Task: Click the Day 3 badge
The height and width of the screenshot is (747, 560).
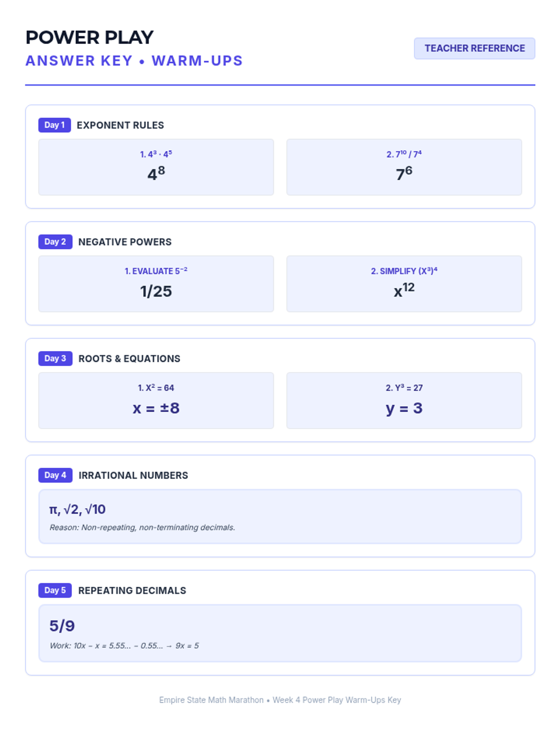Action: tap(55, 359)
